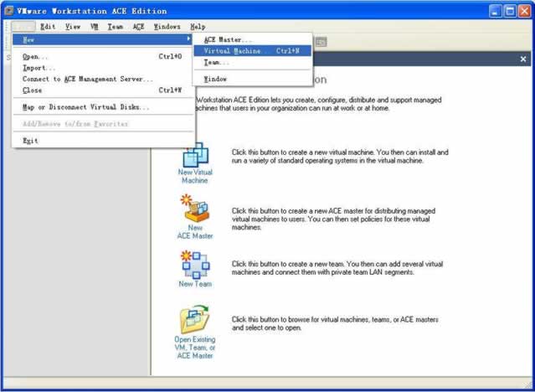Click the Ctrl+W shortcut text
Screen dimensions: 535x392
(170, 90)
